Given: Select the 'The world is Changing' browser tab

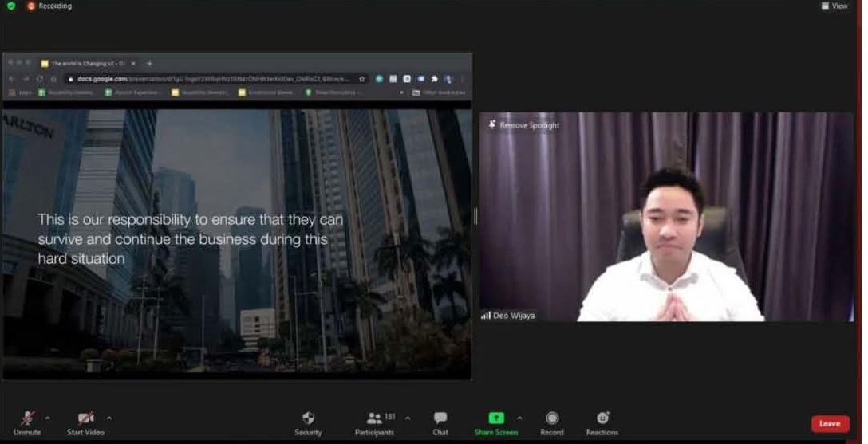Looking at the screenshot, I should click(86, 63).
